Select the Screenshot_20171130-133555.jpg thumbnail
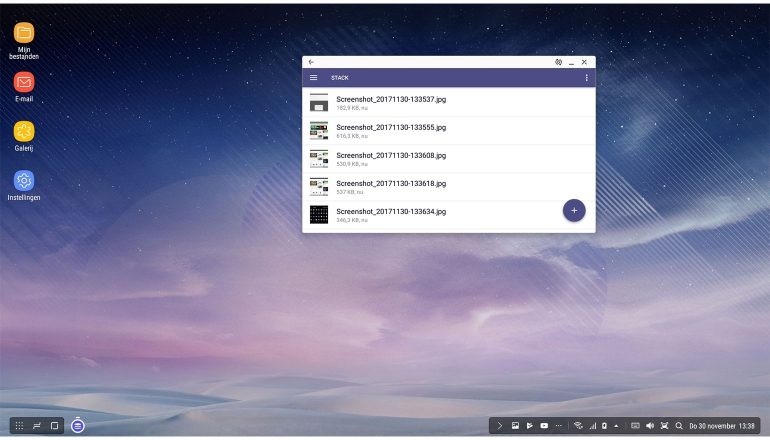Viewport: 770px width, 440px height. (x=319, y=131)
